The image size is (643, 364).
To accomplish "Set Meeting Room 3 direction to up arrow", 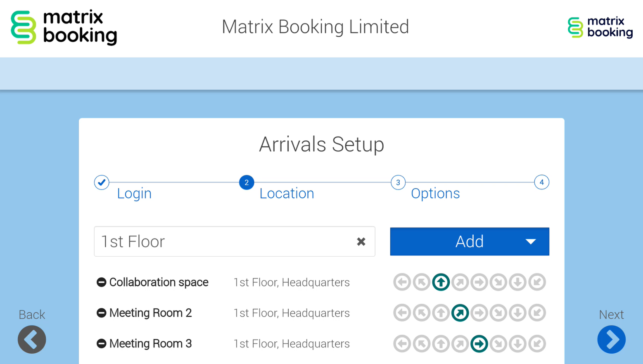I will point(441,344).
